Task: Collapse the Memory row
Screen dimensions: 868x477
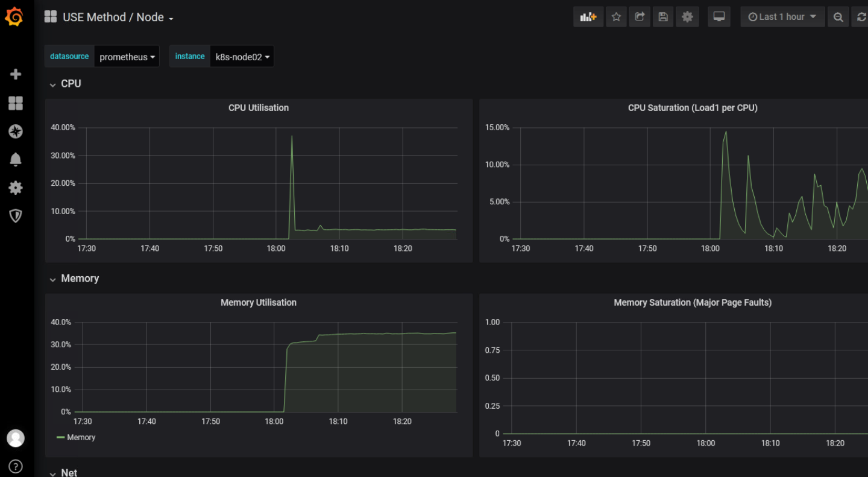Action: (74, 279)
